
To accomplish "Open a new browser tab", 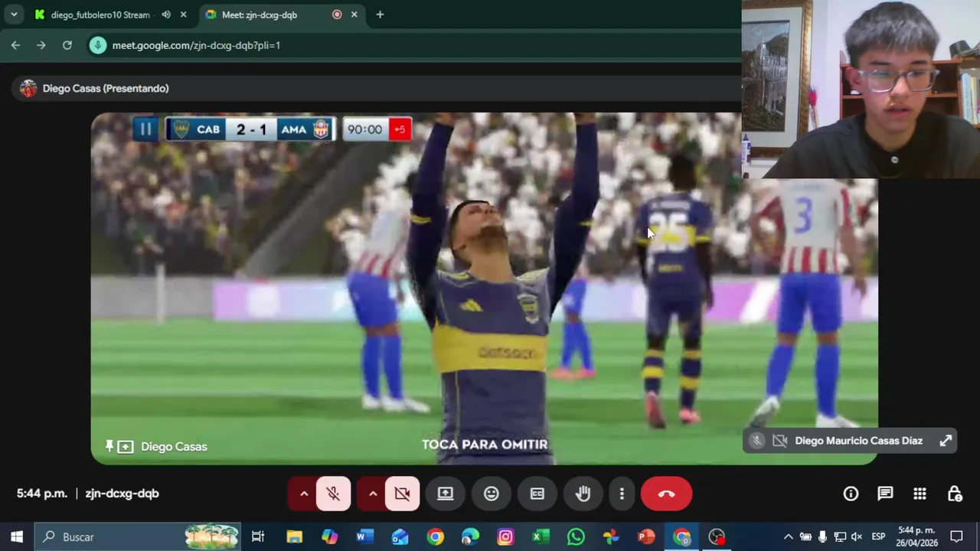I will tap(380, 15).
